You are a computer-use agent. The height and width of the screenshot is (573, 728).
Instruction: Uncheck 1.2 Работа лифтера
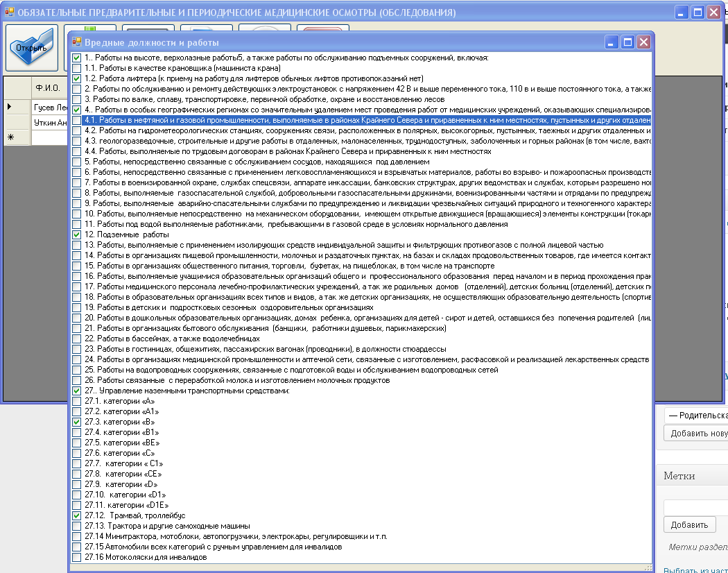(x=76, y=78)
